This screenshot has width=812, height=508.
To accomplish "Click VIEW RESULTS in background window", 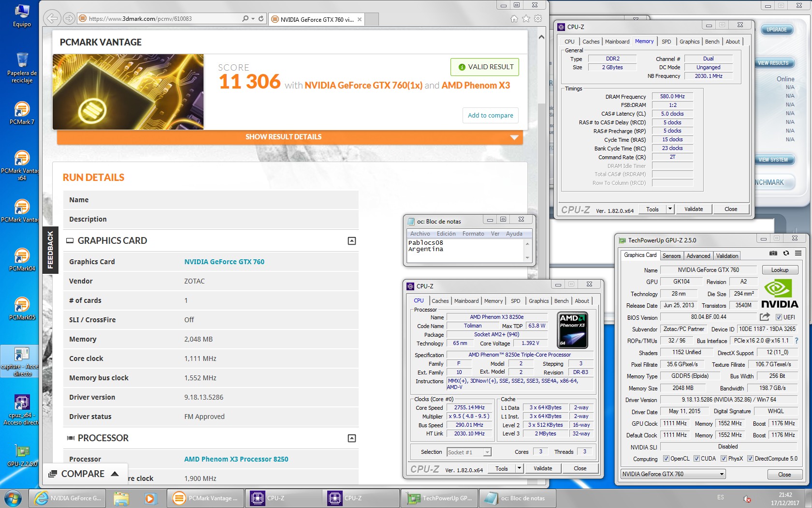I will [x=773, y=63].
